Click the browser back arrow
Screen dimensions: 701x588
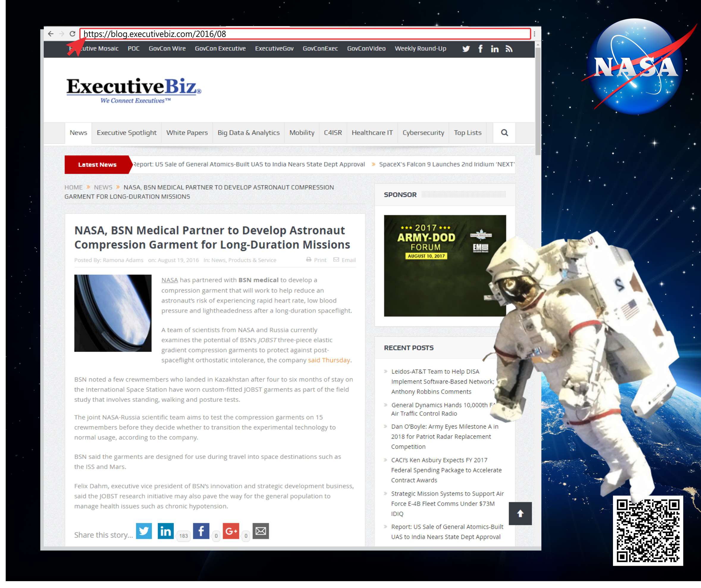[50, 34]
